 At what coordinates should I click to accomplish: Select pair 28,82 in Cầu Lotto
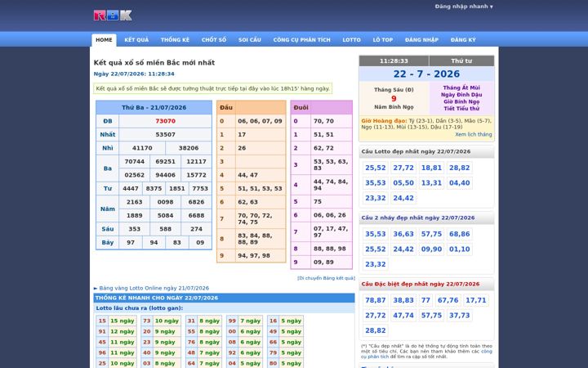click(x=459, y=168)
